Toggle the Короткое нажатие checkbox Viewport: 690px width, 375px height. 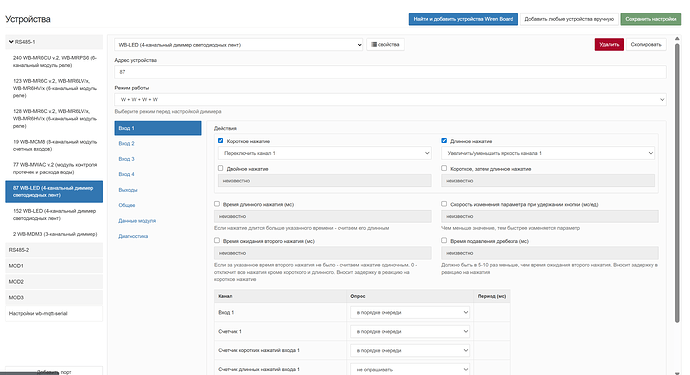click(220, 141)
